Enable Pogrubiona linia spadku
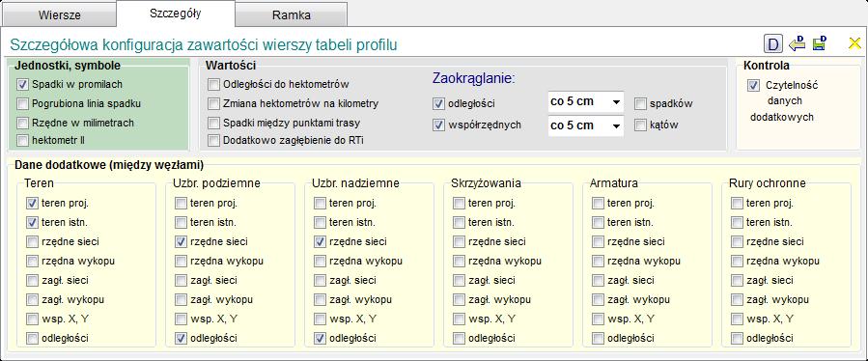The height and width of the screenshot is (361, 868). pyautogui.click(x=22, y=103)
